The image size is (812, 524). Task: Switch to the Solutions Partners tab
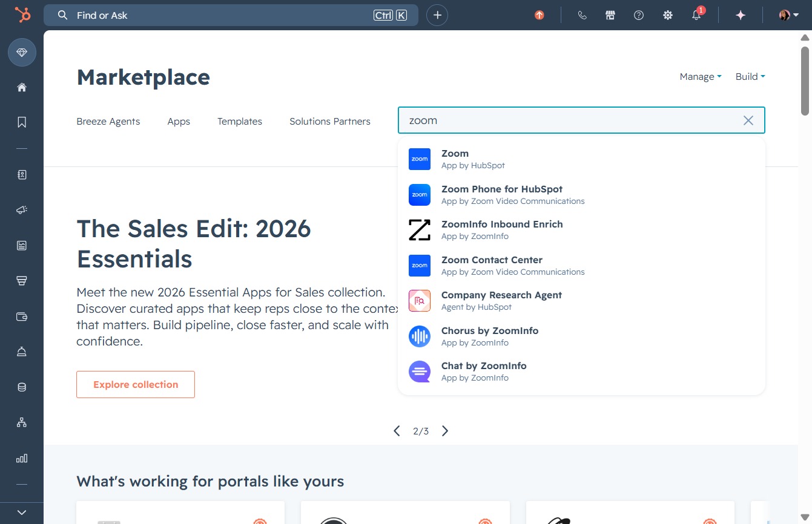click(x=330, y=121)
